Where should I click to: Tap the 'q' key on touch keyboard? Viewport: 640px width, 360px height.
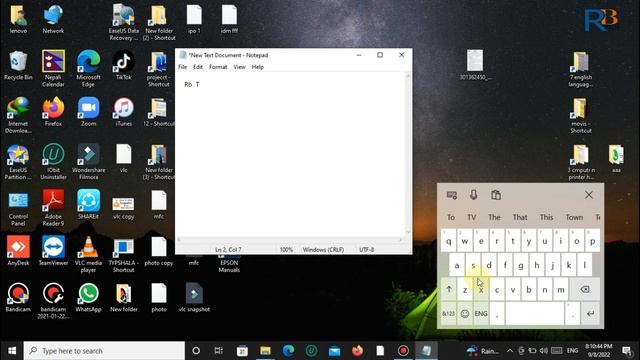pyautogui.click(x=449, y=241)
